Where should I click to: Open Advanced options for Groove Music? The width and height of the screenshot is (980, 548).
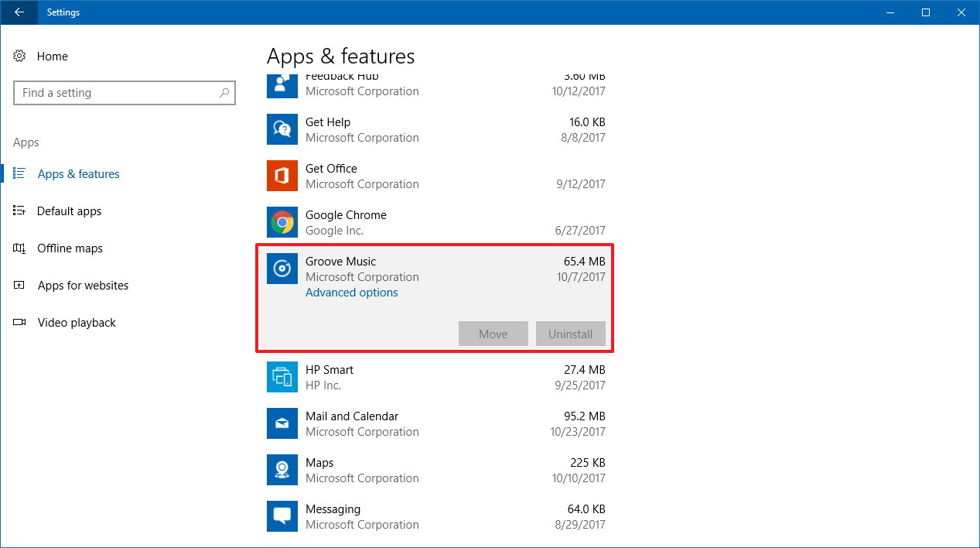click(x=351, y=293)
